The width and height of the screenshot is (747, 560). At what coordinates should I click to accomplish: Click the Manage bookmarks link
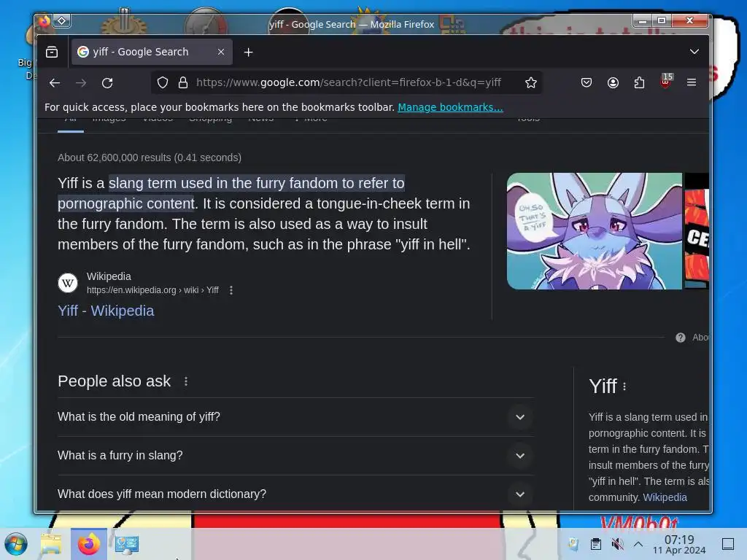pyautogui.click(x=450, y=107)
